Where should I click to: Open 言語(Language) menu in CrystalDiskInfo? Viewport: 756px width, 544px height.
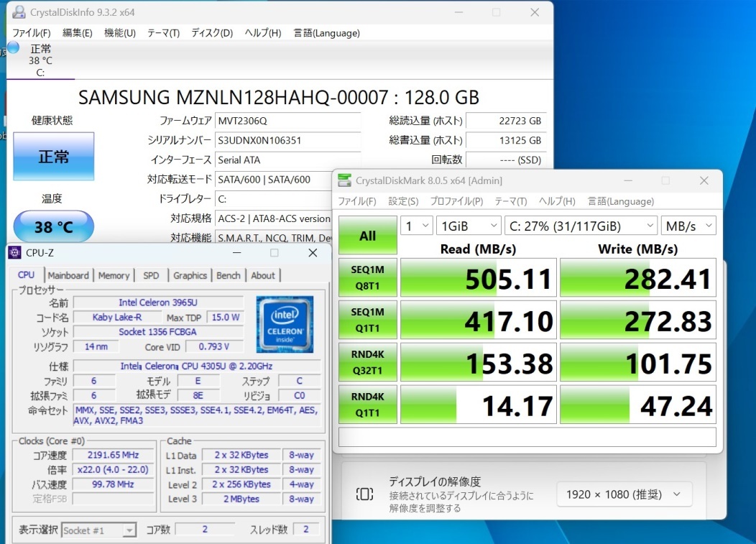coord(326,33)
